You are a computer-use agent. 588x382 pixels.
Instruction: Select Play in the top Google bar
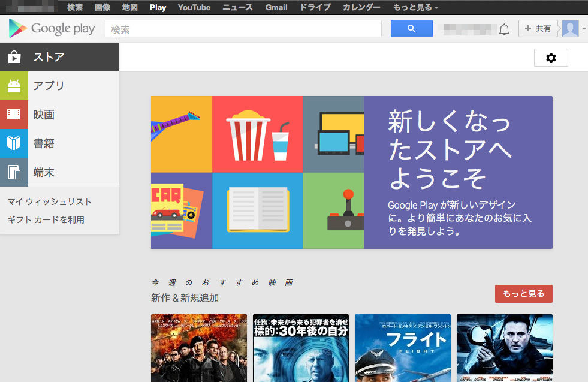(158, 7)
